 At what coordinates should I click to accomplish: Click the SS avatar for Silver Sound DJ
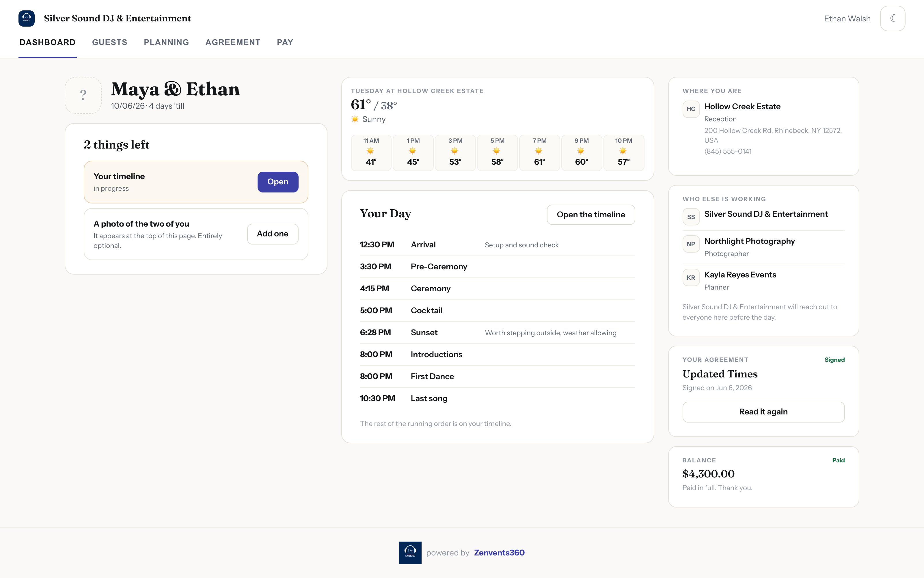pyautogui.click(x=691, y=217)
